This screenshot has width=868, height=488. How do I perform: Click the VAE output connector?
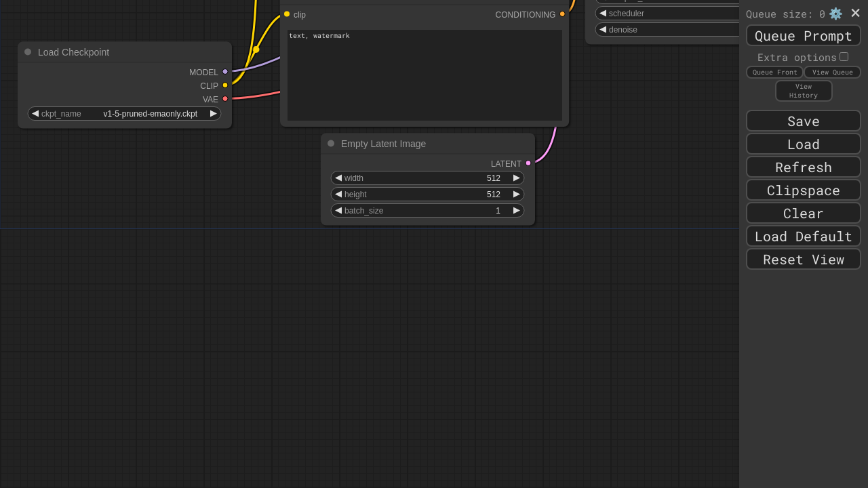click(225, 99)
